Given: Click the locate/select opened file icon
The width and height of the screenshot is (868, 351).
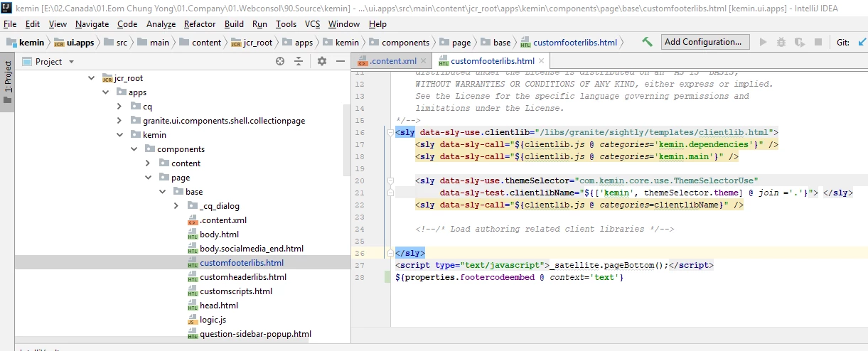Looking at the screenshot, I should pyautogui.click(x=280, y=61).
